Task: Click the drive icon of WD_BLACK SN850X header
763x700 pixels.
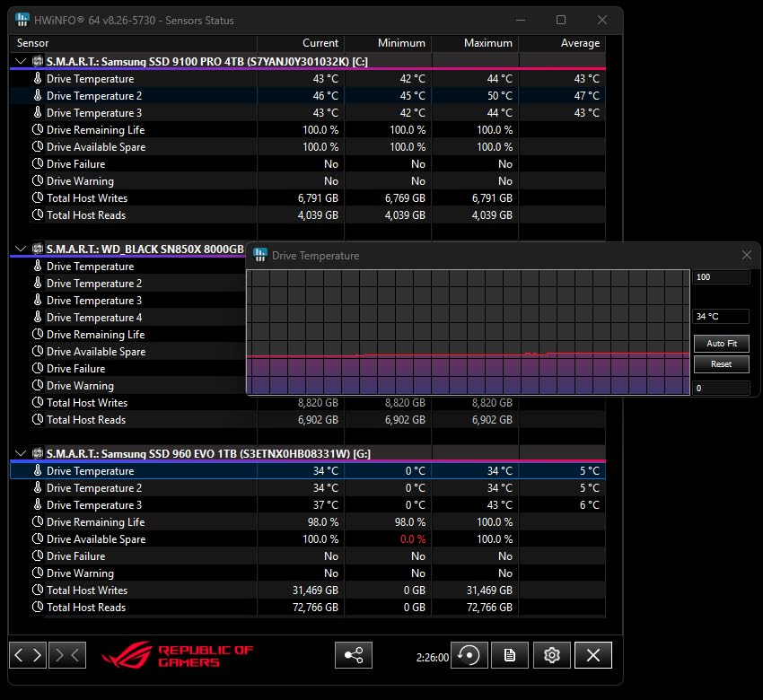Action: point(38,249)
